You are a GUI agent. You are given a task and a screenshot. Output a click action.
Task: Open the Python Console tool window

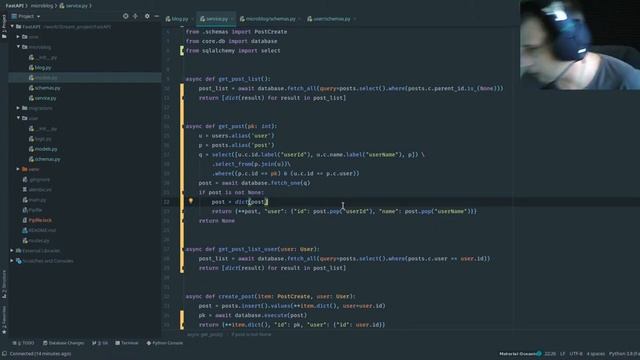point(164,343)
